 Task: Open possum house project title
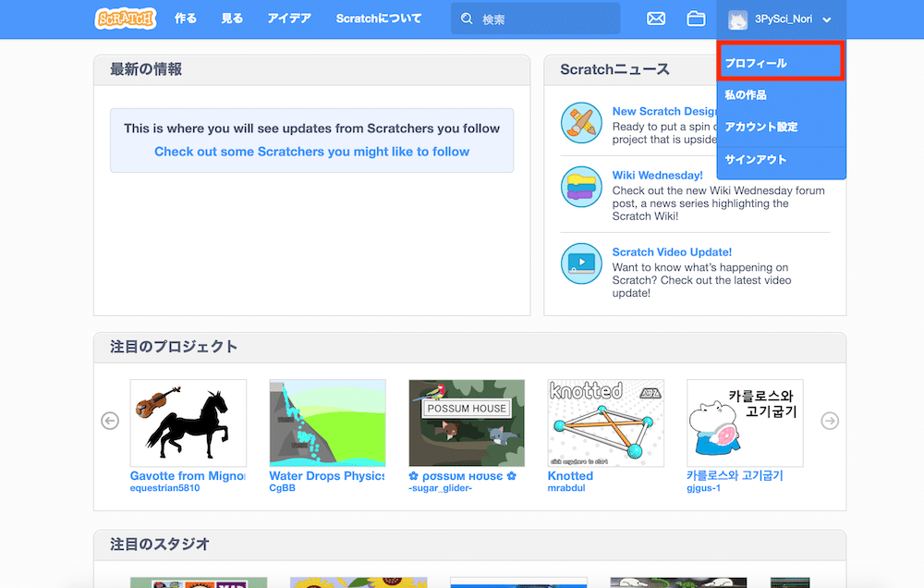coord(463,476)
